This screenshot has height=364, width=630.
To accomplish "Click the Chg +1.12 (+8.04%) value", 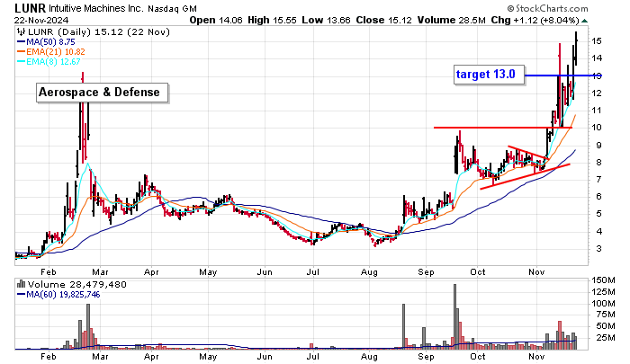I will (535, 20).
